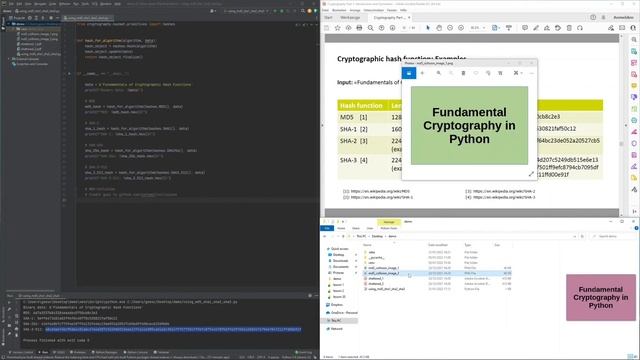Click the pink image preview thumbnail in Explorer
640x360 pixels.
pyautogui.click(x=601, y=298)
